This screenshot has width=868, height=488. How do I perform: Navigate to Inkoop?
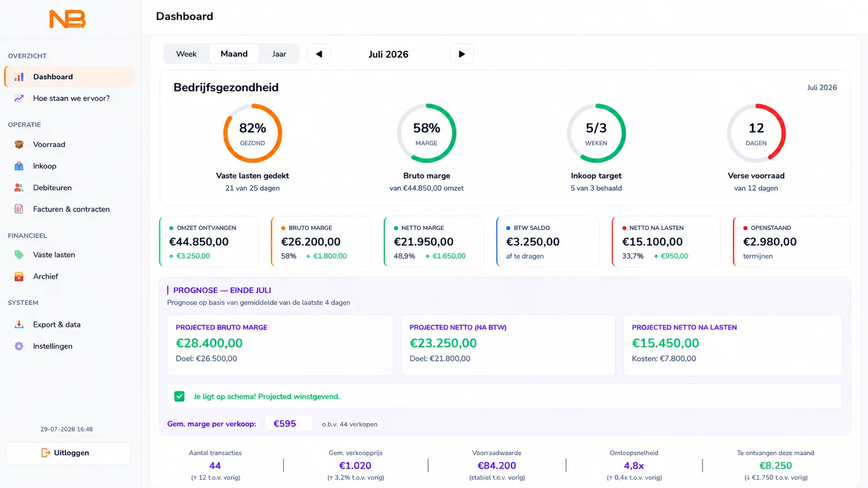[x=69, y=166]
